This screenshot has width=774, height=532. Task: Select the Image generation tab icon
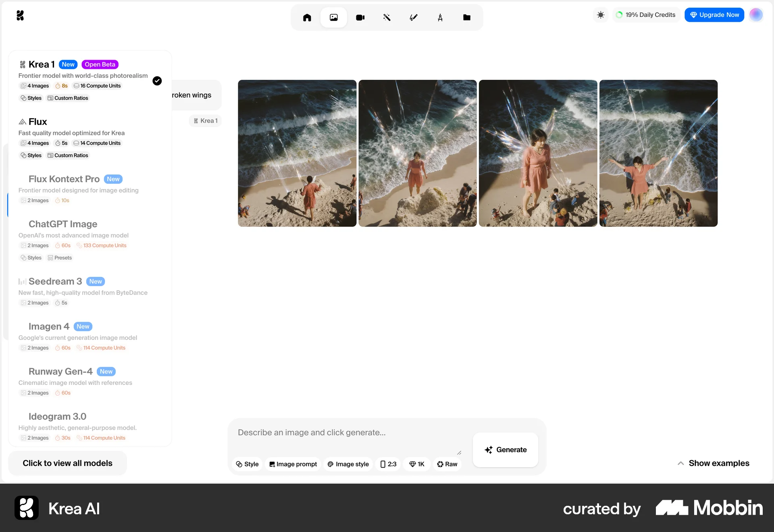click(x=333, y=17)
